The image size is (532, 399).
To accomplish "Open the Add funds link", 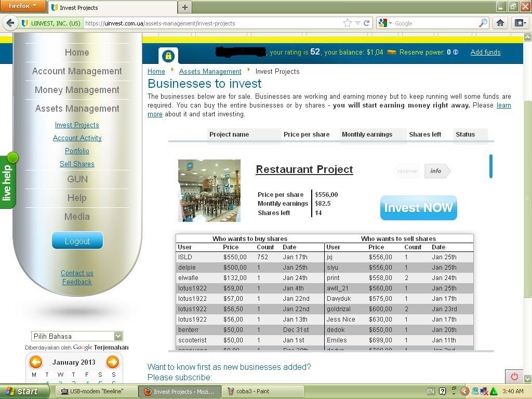I will pos(485,52).
